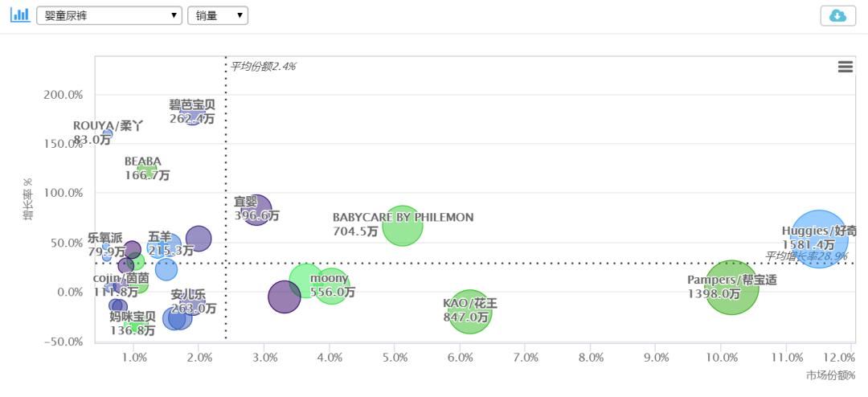Download chart via cloud icon
Image resolution: width=868 pixels, height=397 pixels.
tap(837, 16)
